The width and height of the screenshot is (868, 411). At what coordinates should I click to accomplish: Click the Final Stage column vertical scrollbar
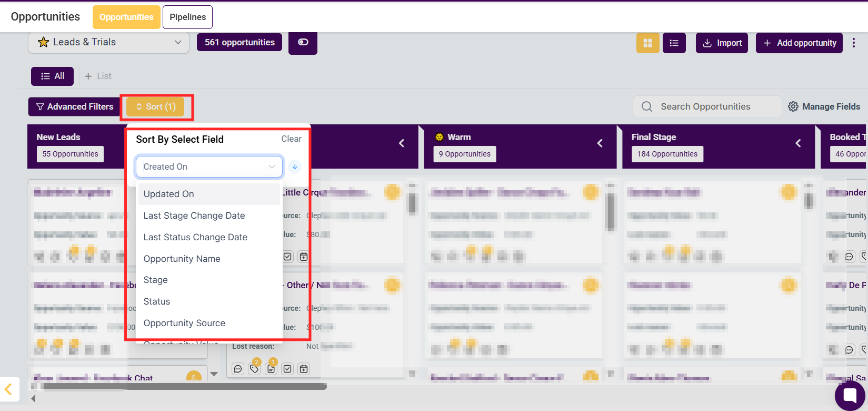(x=810, y=201)
